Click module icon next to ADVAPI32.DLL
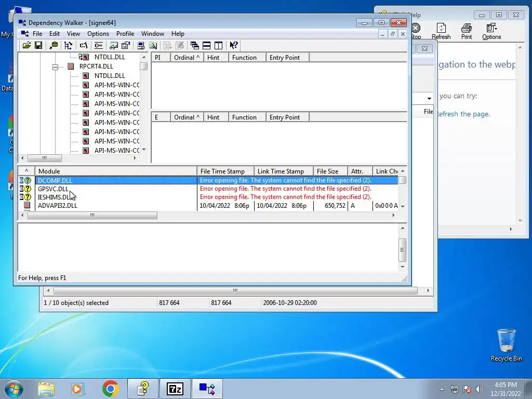Viewport: 532px width, 399px height. (x=27, y=205)
